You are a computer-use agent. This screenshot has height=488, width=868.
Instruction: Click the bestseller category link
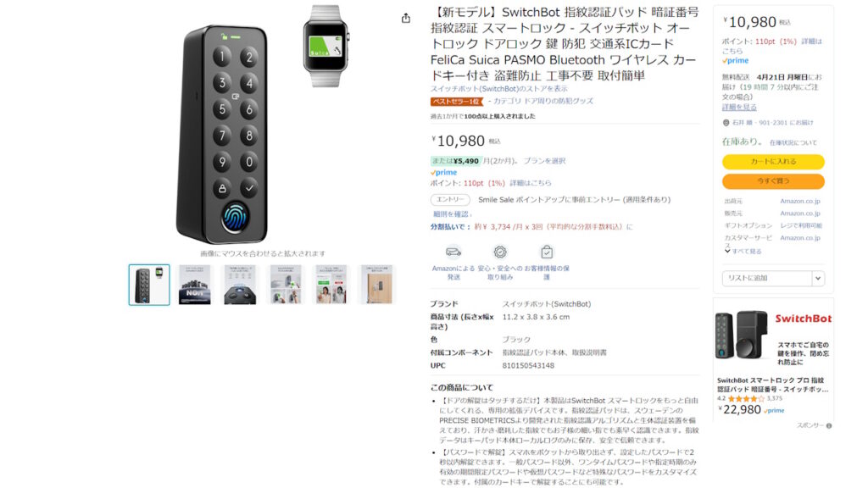click(x=543, y=102)
